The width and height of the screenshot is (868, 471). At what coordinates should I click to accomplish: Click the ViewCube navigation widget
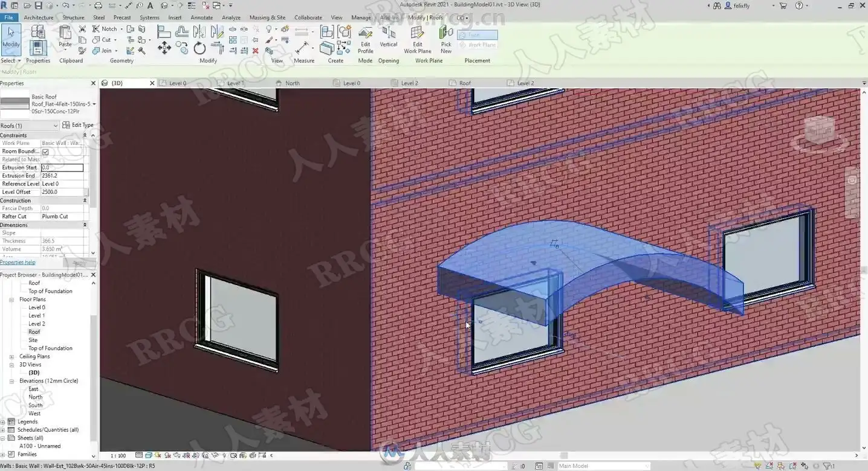point(819,132)
